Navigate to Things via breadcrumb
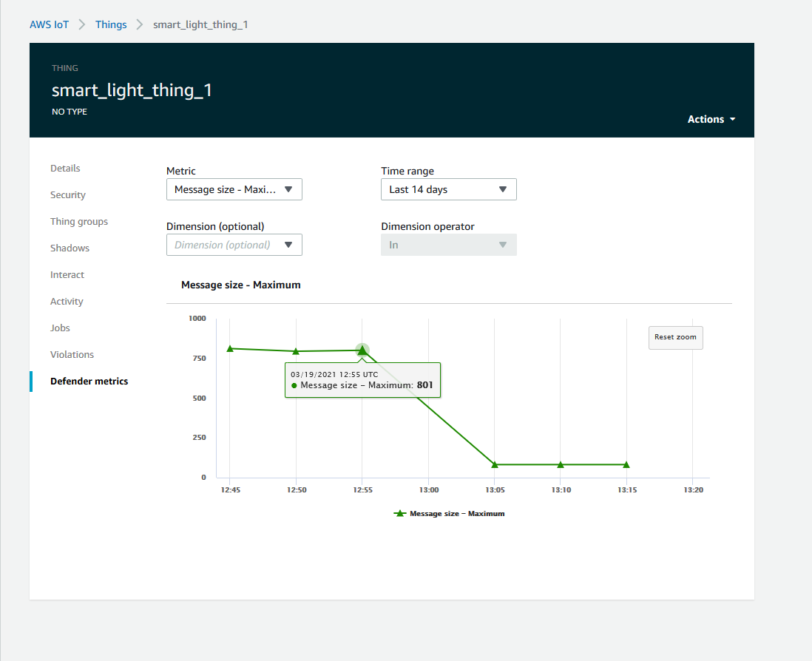Image resolution: width=812 pixels, height=661 pixels. (x=111, y=24)
